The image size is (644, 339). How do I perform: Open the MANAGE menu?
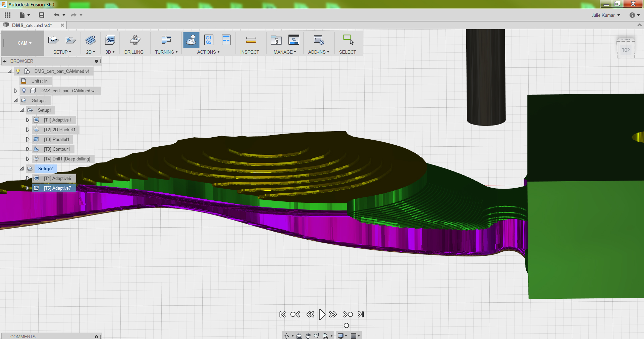click(x=285, y=52)
